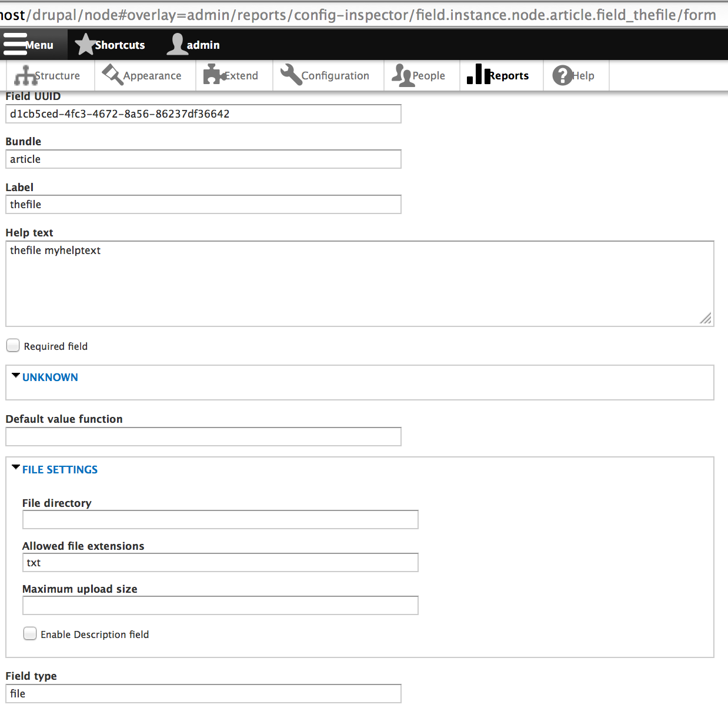Click the Field type input

[x=203, y=694]
